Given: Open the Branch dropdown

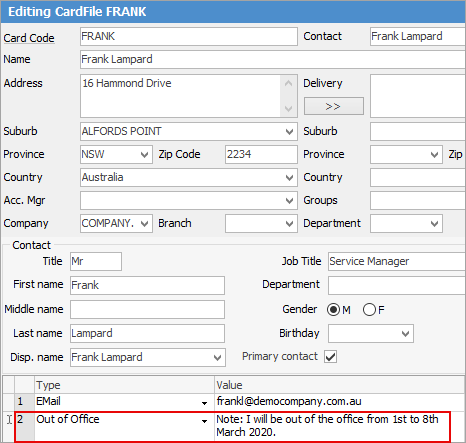Looking at the screenshot, I should pos(289,224).
